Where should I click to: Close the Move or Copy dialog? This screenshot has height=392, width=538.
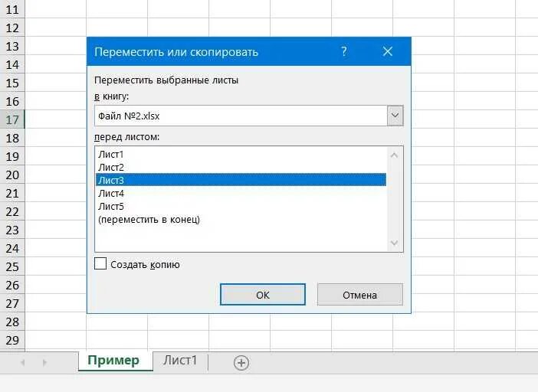click(x=388, y=52)
